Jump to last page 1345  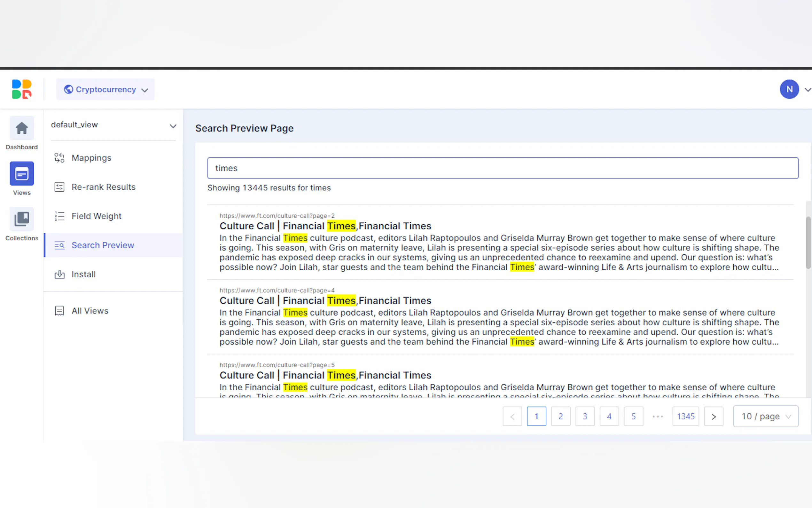[685, 417]
